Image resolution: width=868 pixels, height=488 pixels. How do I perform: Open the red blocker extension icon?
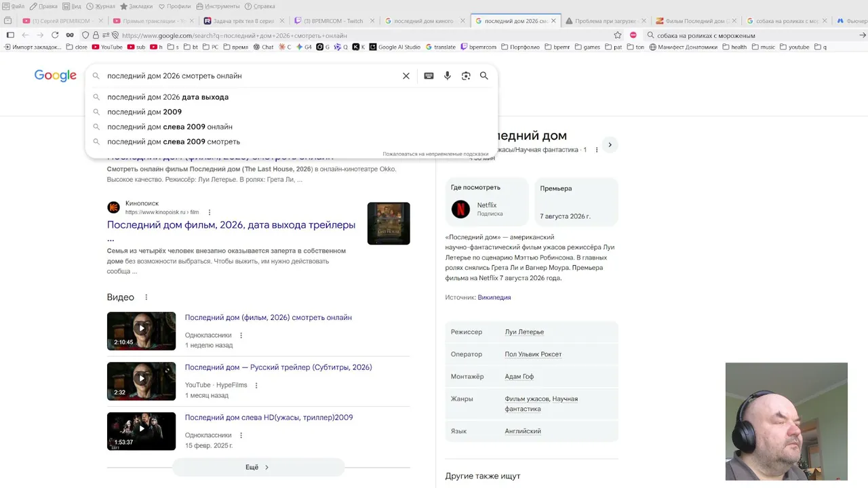[633, 35]
